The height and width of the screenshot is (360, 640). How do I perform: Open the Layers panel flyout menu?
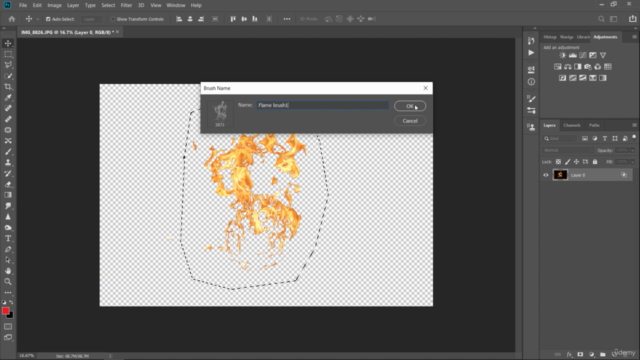(x=634, y=125)
